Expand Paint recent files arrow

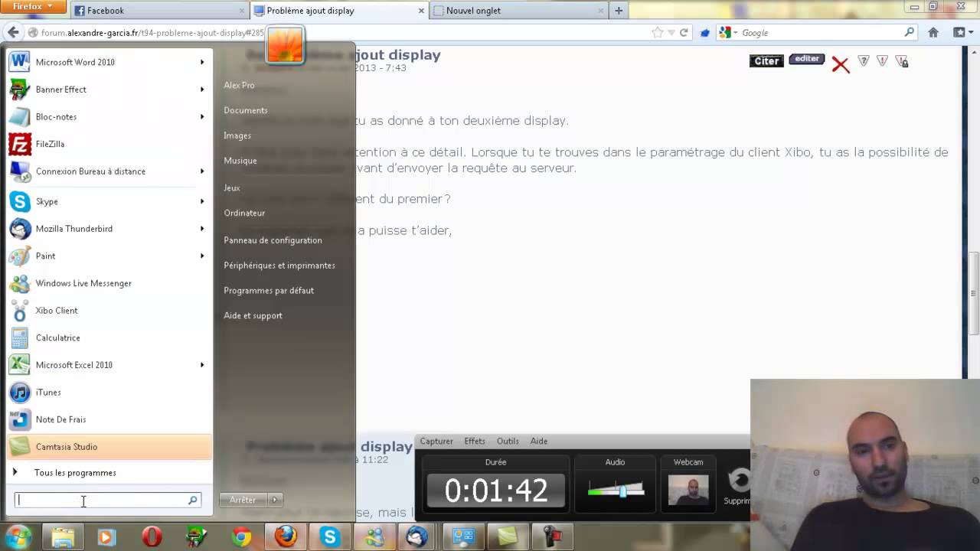[202, 256]
